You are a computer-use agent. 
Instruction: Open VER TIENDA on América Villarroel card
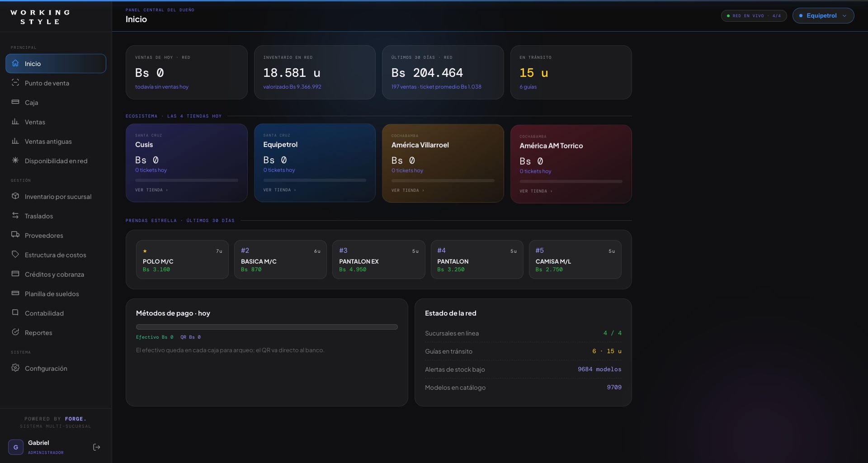(x=408, y=190)
